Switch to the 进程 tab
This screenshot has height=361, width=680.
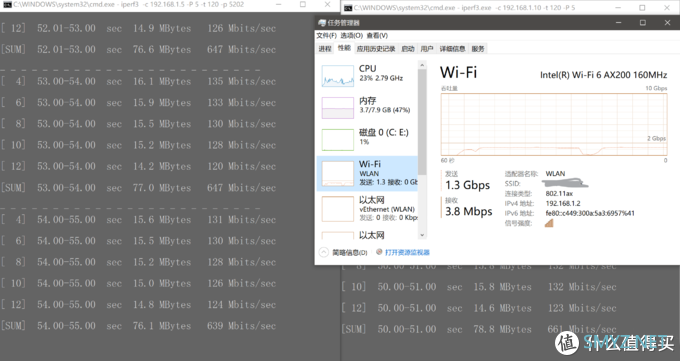click(325, 49)
